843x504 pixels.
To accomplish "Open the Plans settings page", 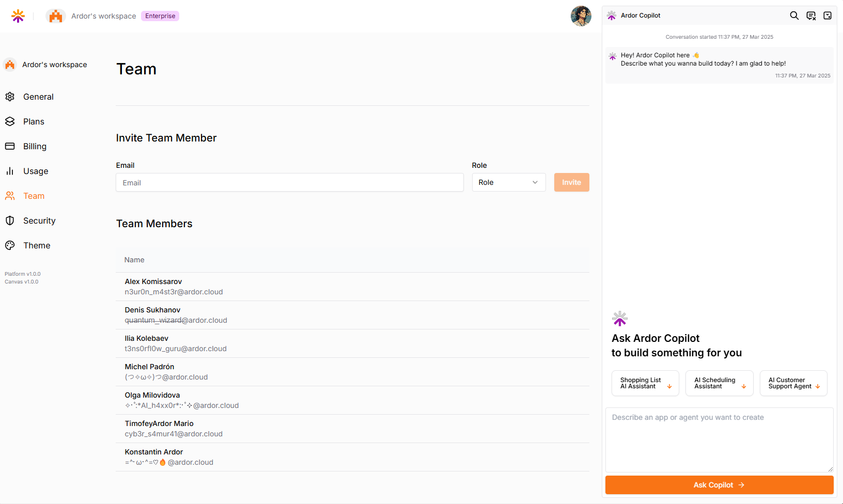I will [34, 121].
